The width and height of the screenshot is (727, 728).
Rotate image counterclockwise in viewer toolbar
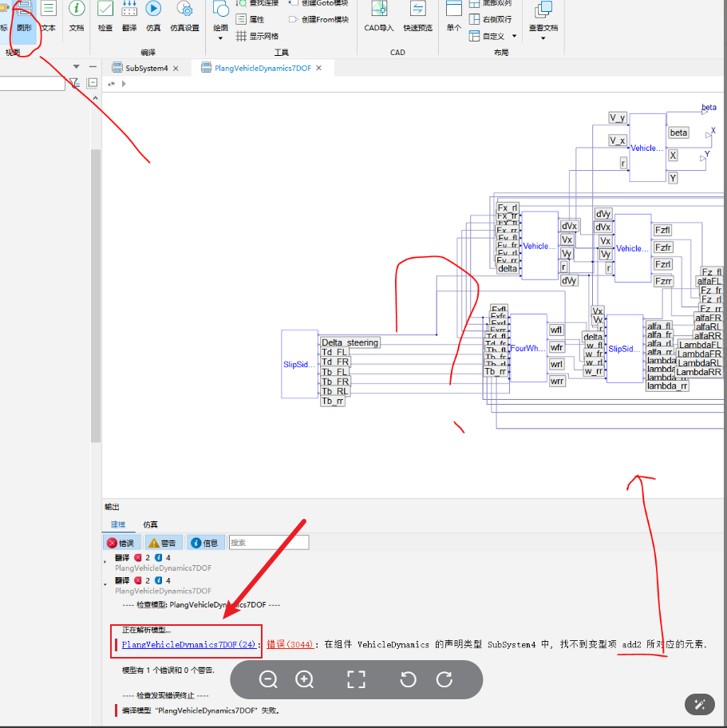click(x=408, y=679)
